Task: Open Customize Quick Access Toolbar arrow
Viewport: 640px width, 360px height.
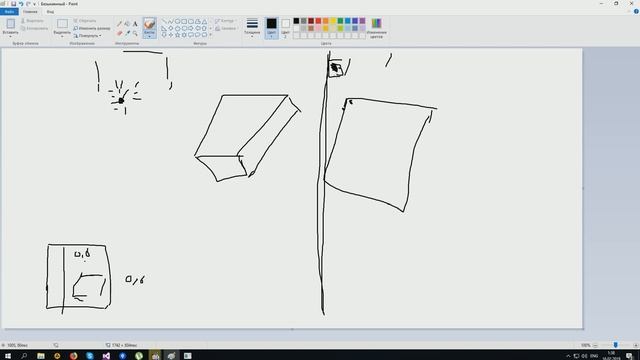Action: (x=34, y=4)
